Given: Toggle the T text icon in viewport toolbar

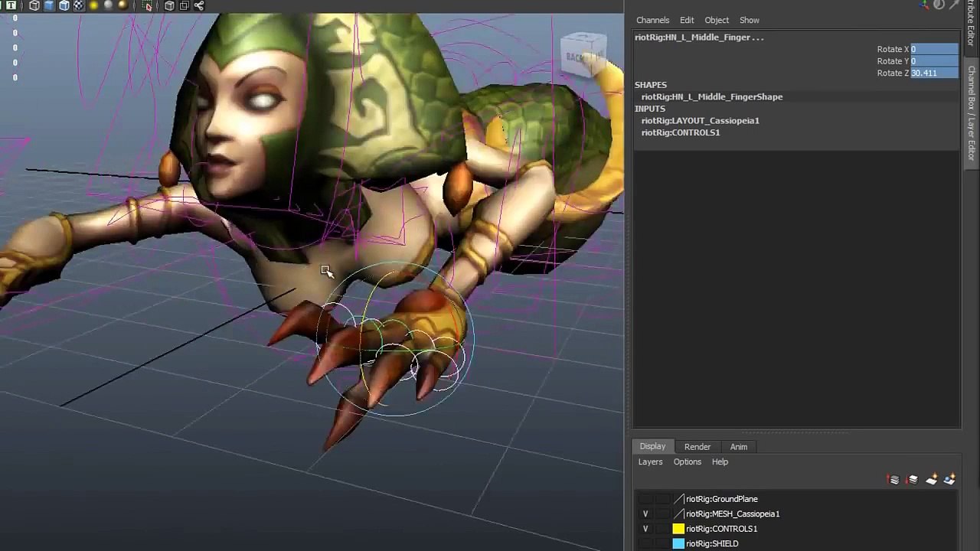Looking at the screenshot, I should tap(11, 5).
